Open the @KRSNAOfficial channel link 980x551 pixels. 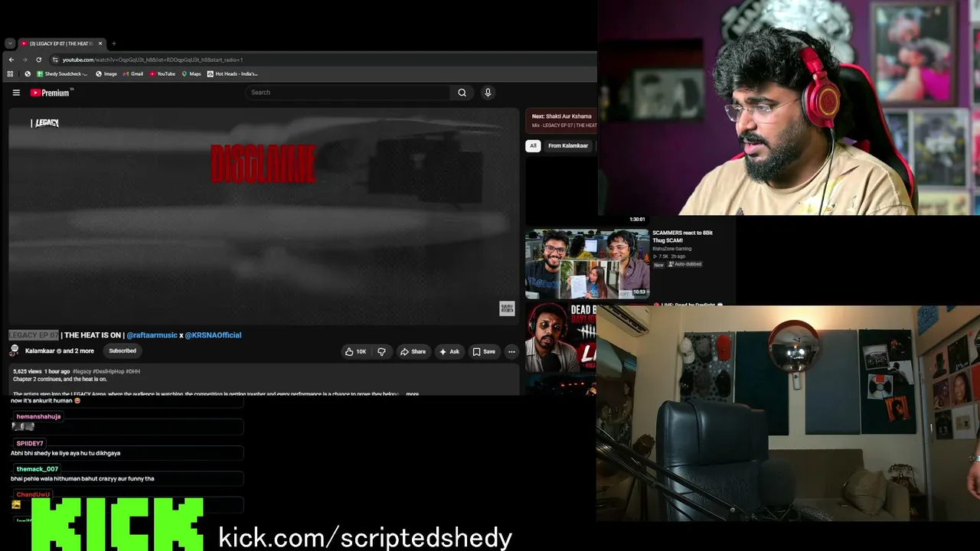[213, 335]
